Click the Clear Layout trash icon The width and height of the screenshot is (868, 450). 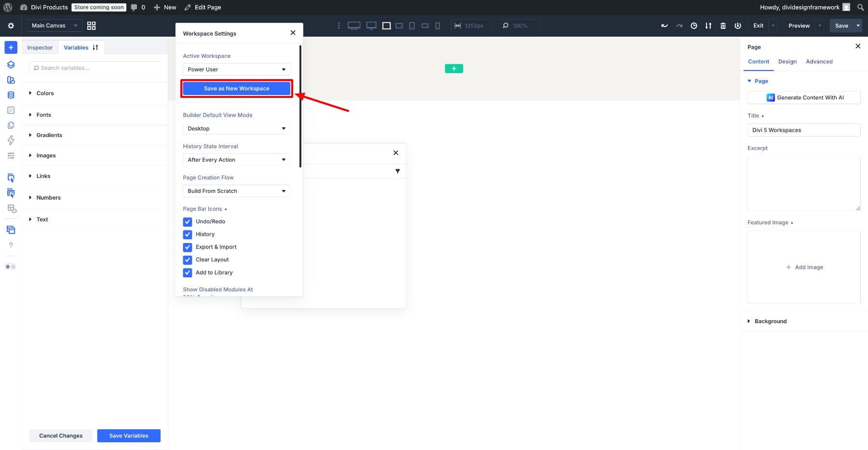tap(723, 26)
